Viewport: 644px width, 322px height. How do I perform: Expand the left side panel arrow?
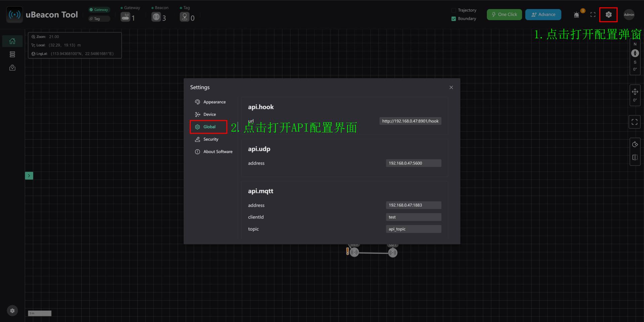point(29,176)
